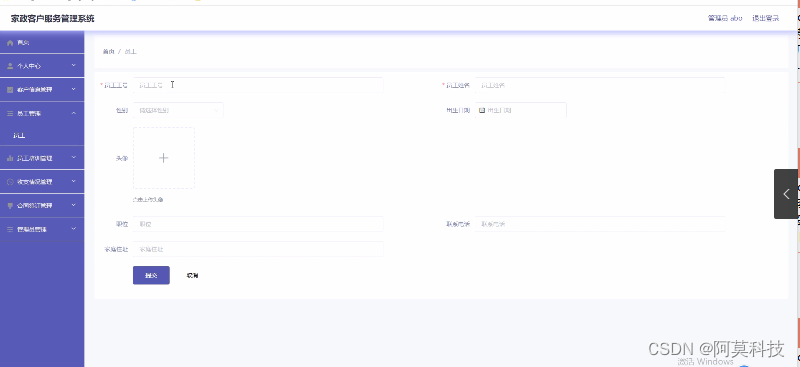
Task: Click the 员工姓名 employee name input
Action: pos(600,85)
